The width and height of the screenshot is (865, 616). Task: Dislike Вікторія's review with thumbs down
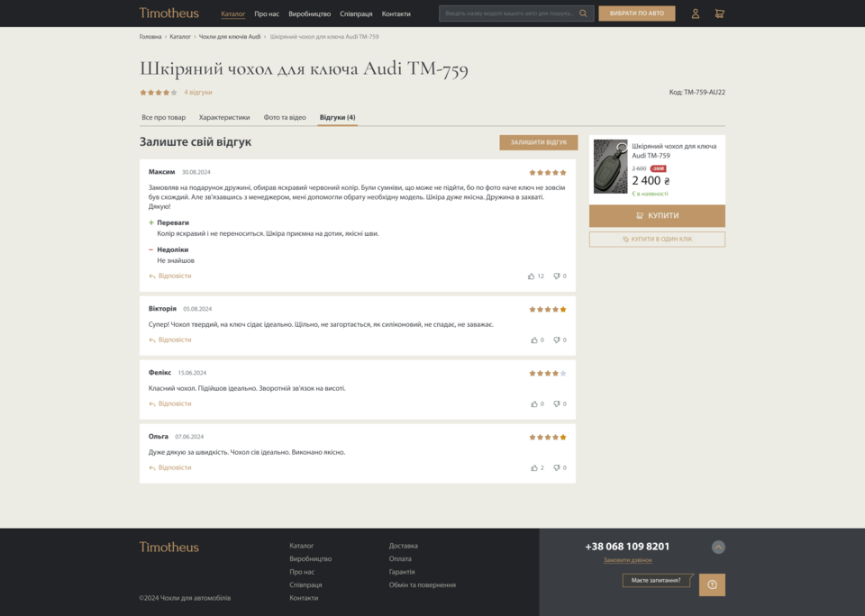pos(557,340)
